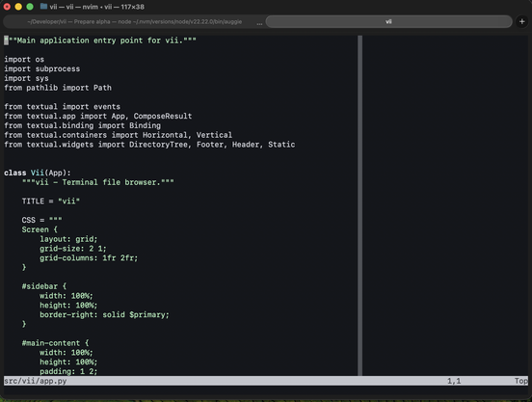Click the 'layout: grid;' line

(68, 239)
